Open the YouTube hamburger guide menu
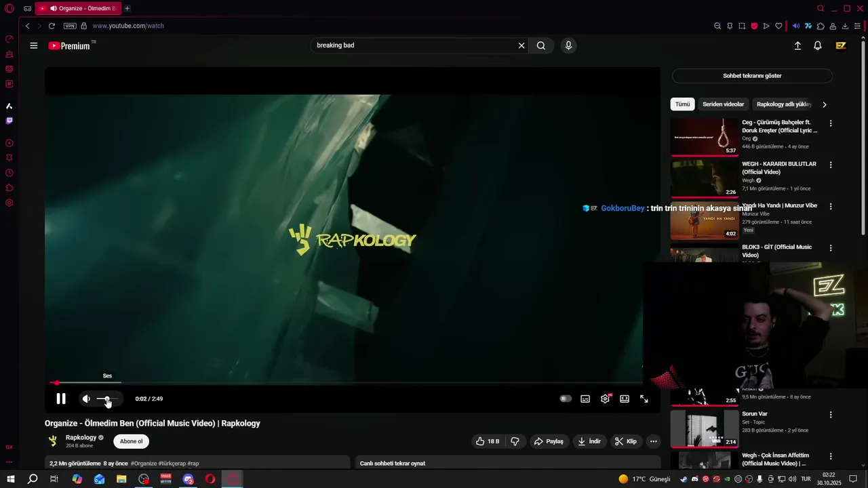The image size is (868, 488). point(34,45)
